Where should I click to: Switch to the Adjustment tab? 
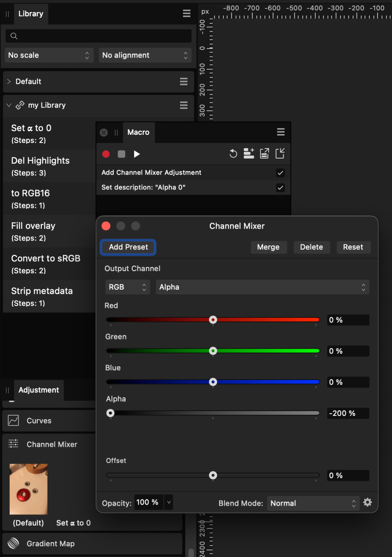pyautogui.click(x=38, y=390)
